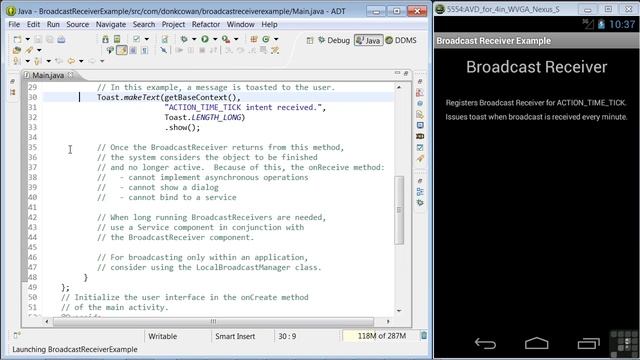Click the Smart Insert status field
The image size is (640, 360).
point(235,336)
